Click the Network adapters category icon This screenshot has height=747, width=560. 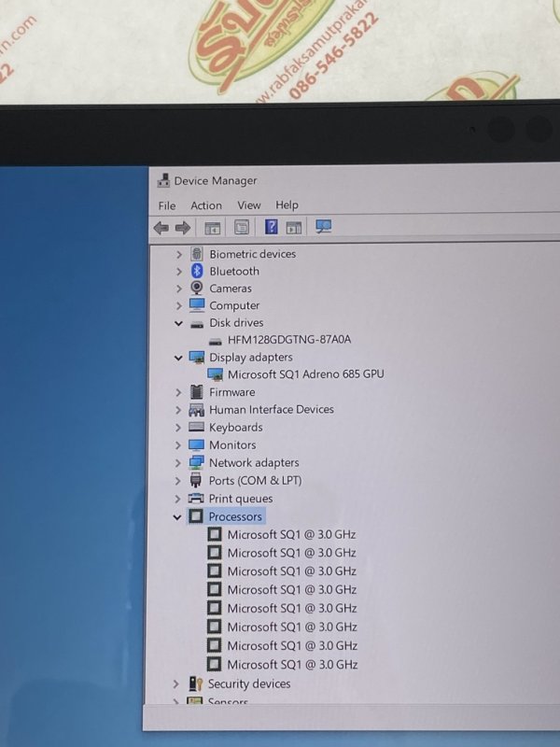point(196,462)
